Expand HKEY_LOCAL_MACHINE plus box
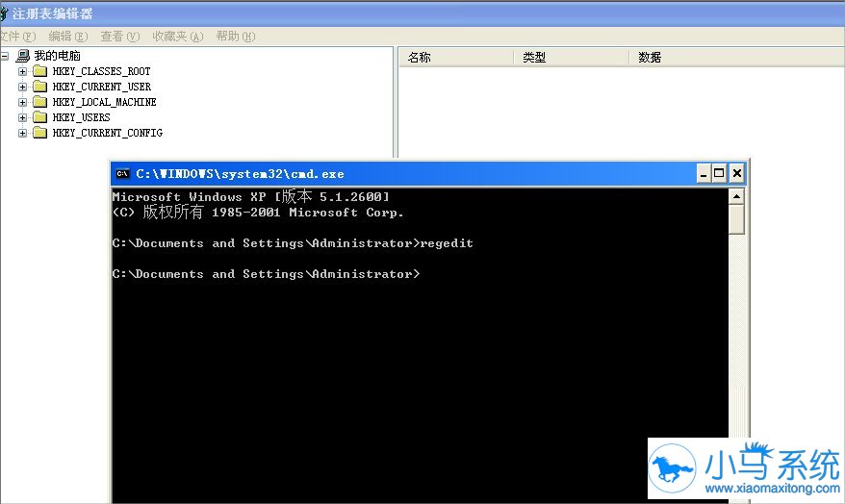 [22, 102]
